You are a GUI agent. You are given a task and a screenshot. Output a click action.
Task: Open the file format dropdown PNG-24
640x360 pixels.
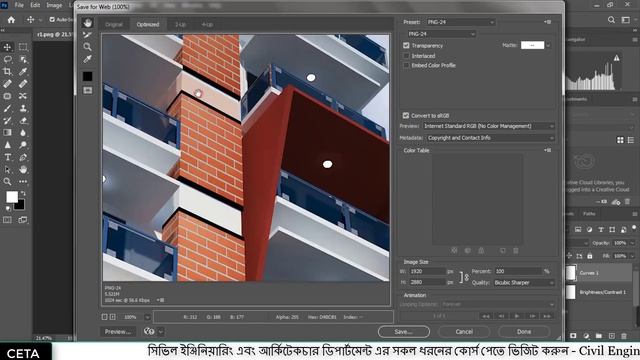click(x=441, y=34)
